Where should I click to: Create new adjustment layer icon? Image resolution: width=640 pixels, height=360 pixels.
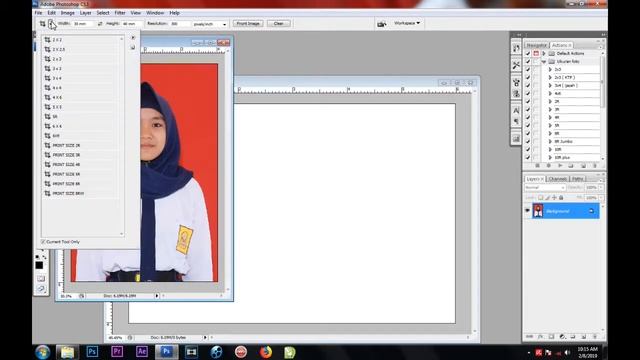pyautogui.click(x=562, y=337)
